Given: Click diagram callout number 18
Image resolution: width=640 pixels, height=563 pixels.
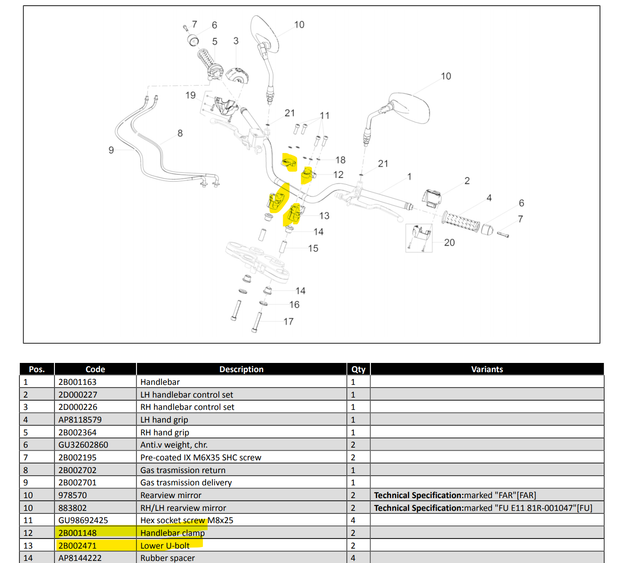Looking at the screenshot, I should (x=340, y=160).
